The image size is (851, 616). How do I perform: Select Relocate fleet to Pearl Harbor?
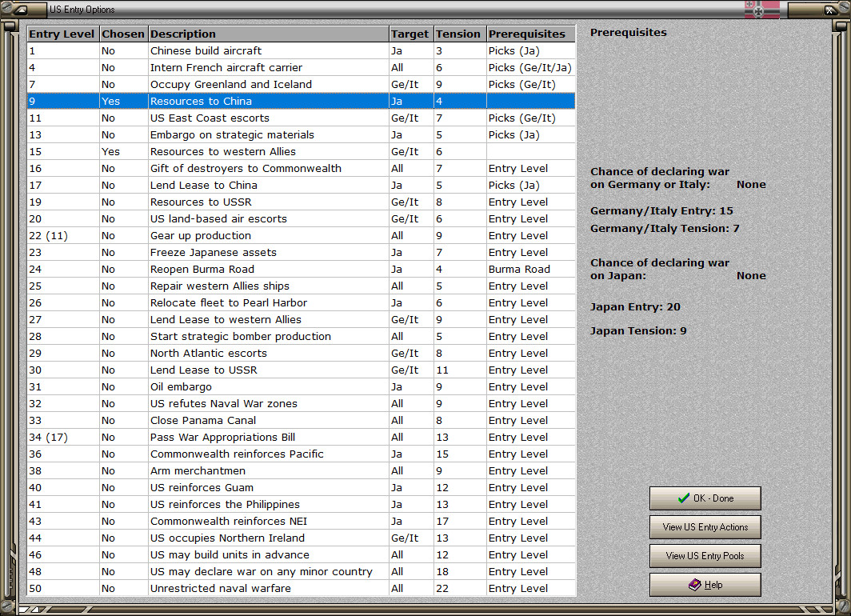pyautogui.click(x=302, y=303)
